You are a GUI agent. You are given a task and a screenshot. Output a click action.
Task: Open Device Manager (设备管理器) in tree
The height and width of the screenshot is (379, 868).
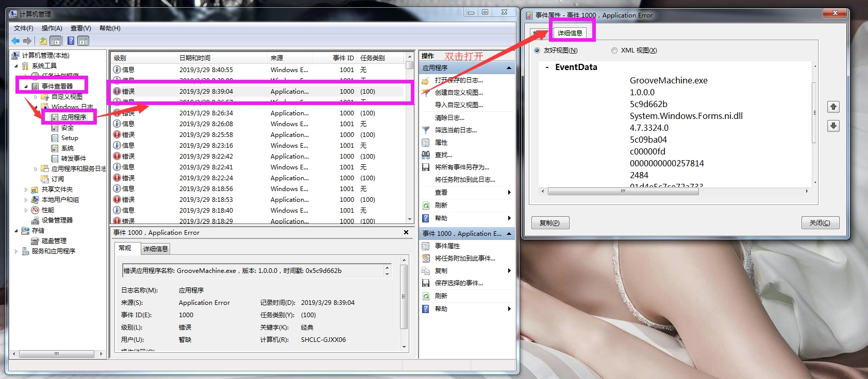(57, 220)
